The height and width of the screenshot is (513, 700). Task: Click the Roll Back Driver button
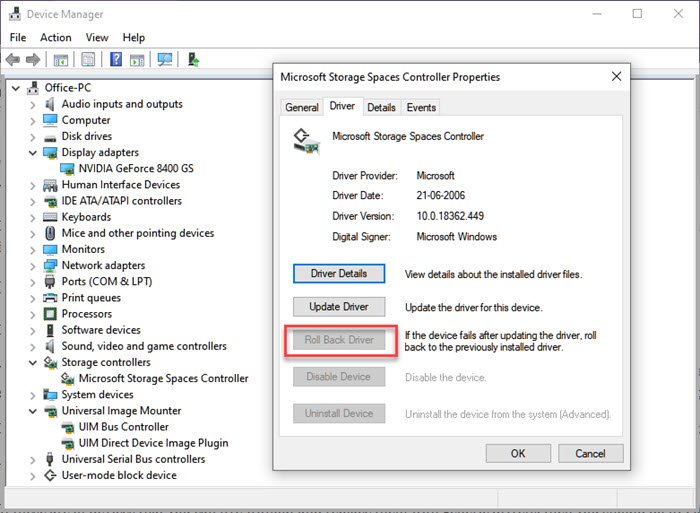pos(339,340)
